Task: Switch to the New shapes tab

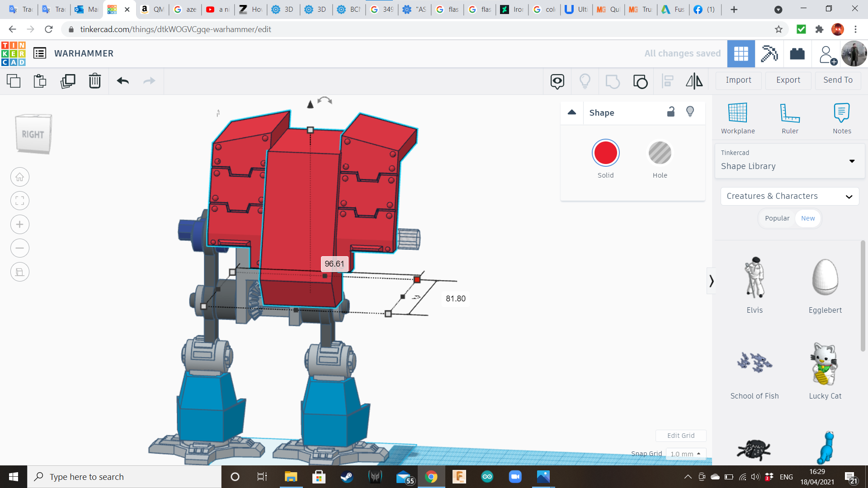Action: coord(808,218)
